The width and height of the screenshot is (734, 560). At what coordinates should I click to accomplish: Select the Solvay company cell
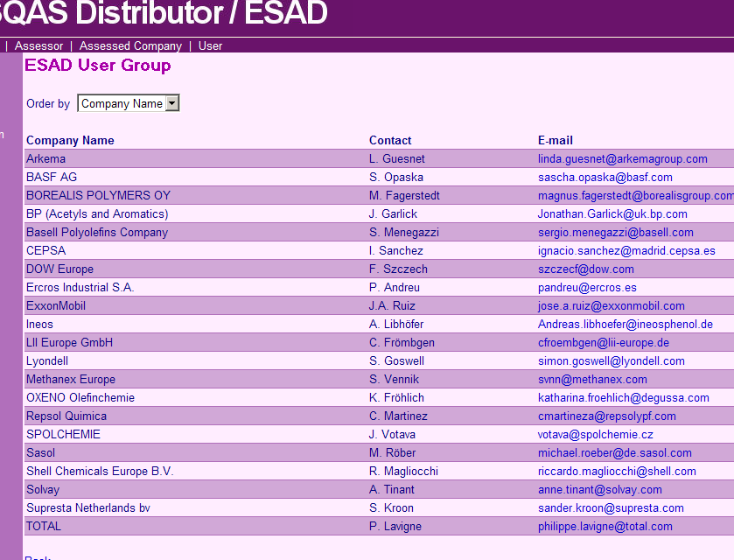click(43, 489)
